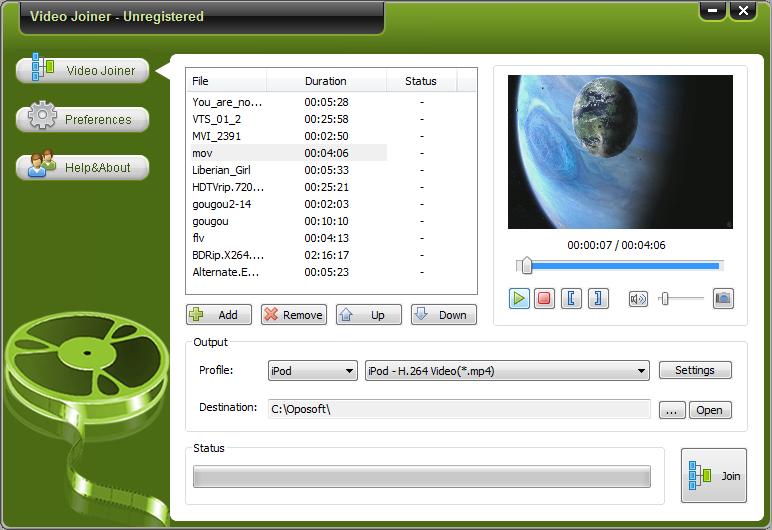Viewport: 772px width, 530px height.
Task: Set trim start point bracket
Action: tap(571, 298)
